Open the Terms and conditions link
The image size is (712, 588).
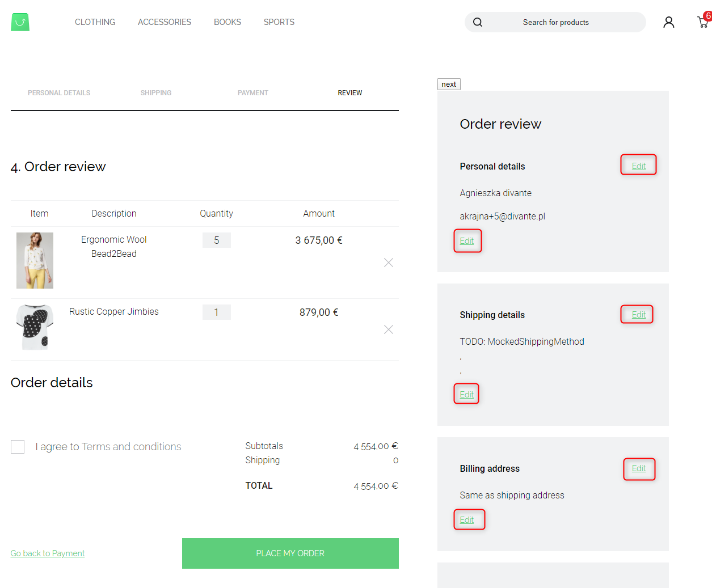[133, 446]
